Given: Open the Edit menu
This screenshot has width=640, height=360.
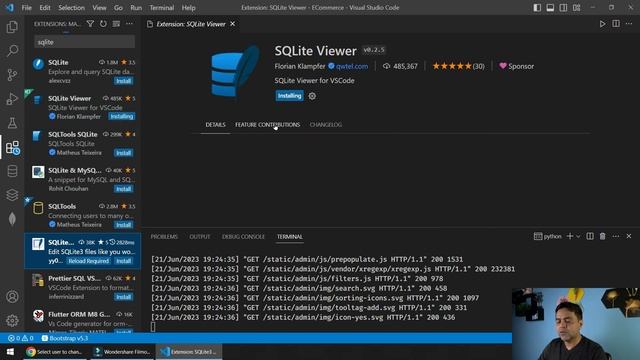Looking at the screenshot, I should click(45, 8).
